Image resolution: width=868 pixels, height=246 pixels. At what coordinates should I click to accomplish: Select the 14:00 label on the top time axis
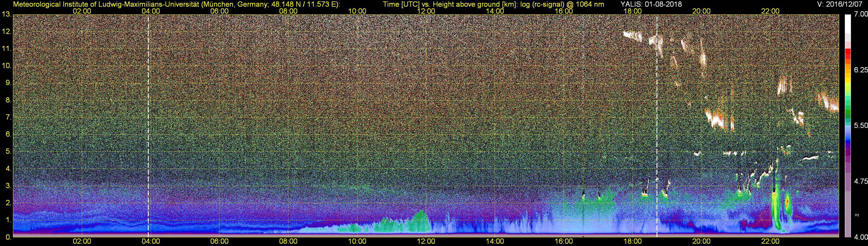click(x=495, y=11)
